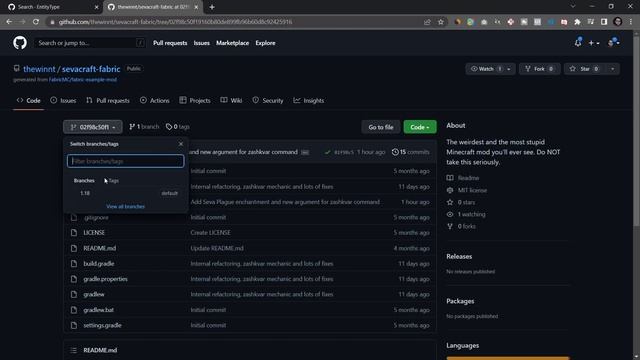Switch to the Wiki tab
Image resolution: width=640 pixels, height=360 pixels.
point(231,100)
